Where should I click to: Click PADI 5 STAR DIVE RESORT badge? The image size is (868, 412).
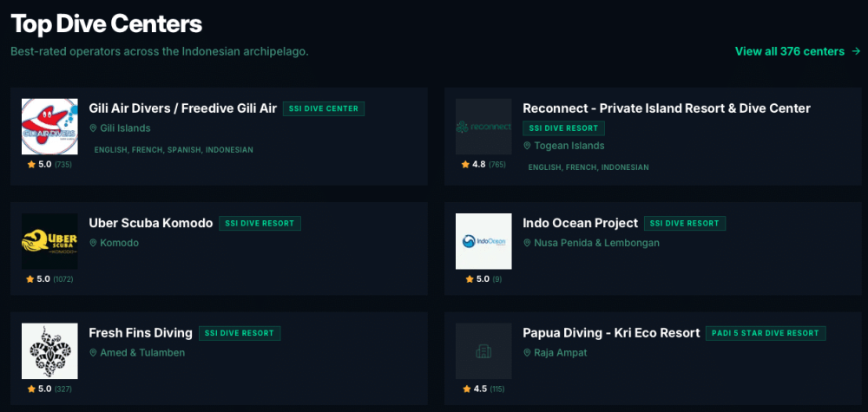pos(766,333)
